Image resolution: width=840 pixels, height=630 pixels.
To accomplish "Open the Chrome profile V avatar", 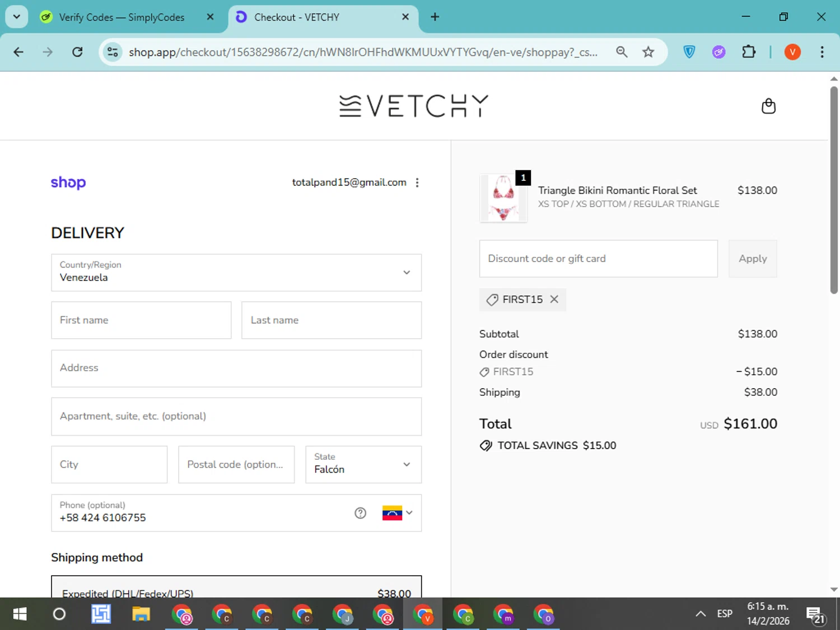I will 792,52.
